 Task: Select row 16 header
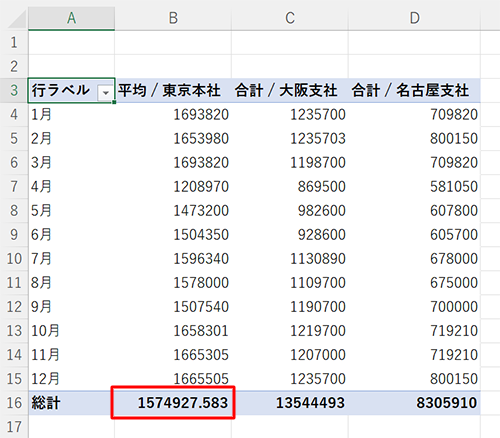[14, 403]
